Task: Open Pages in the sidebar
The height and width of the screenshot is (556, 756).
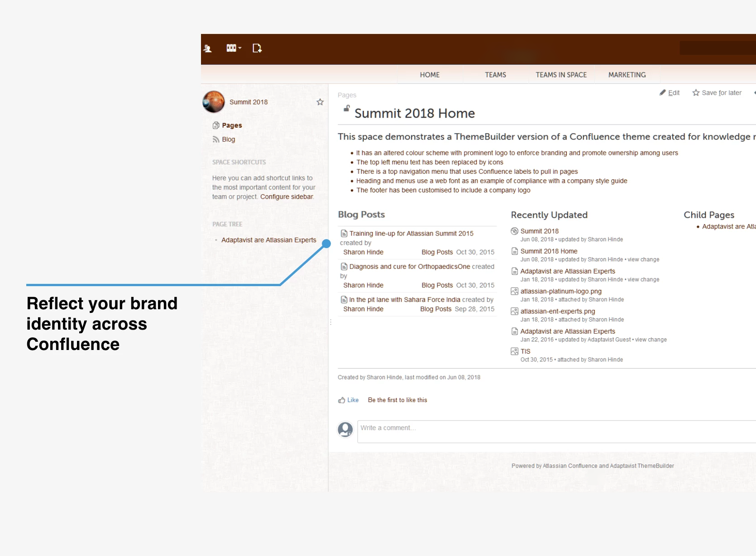Action: click(x=232, y=125)
